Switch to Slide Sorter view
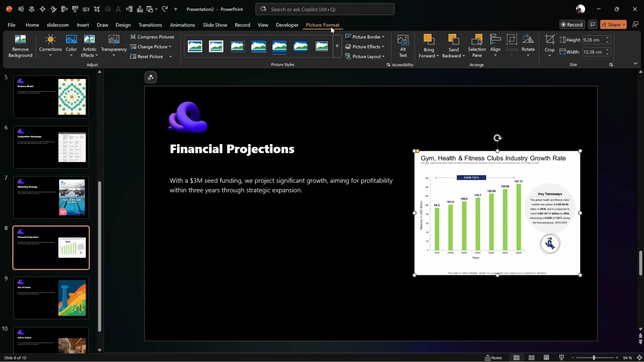This screenshot has width=644, height=362. tap(532, 358)
